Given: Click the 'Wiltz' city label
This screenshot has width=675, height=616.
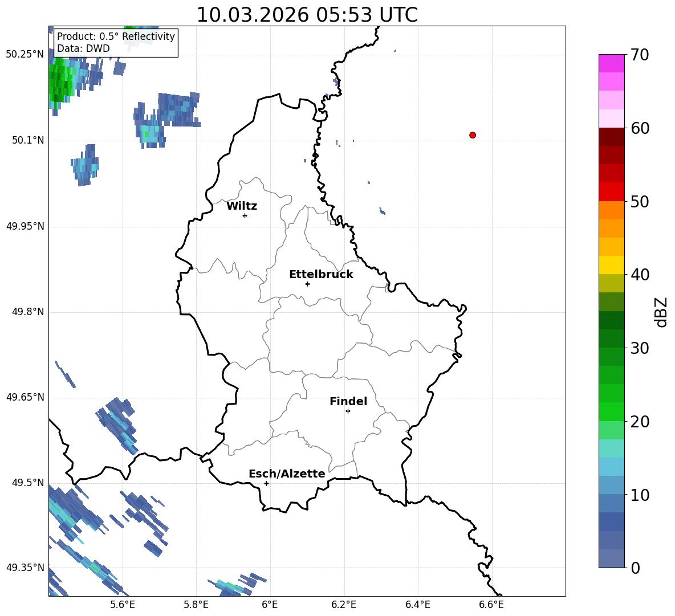Looking at the screenshot, I should [x=242, y=206].
